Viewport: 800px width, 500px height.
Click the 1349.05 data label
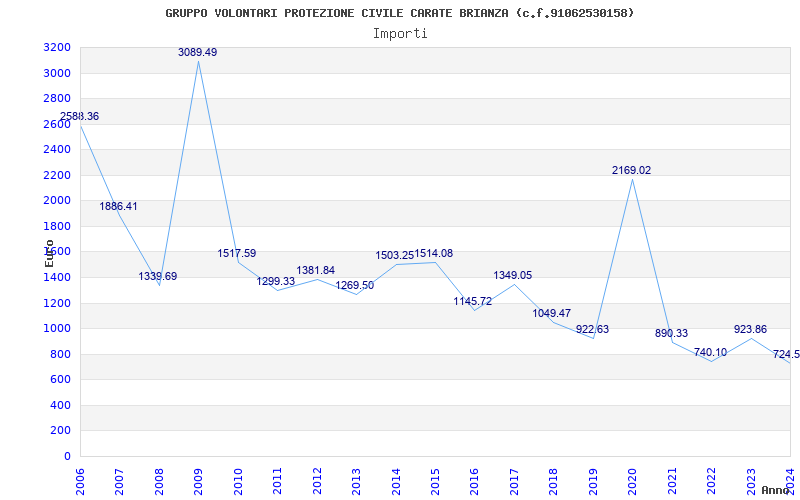pos(513,276)
